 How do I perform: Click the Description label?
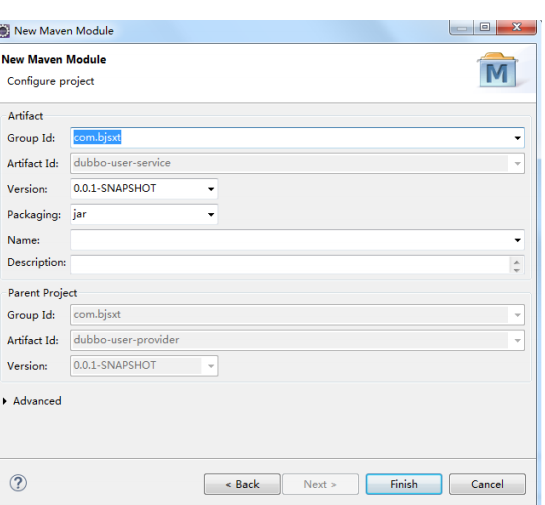pyautogui.click(x=36, y=262)
